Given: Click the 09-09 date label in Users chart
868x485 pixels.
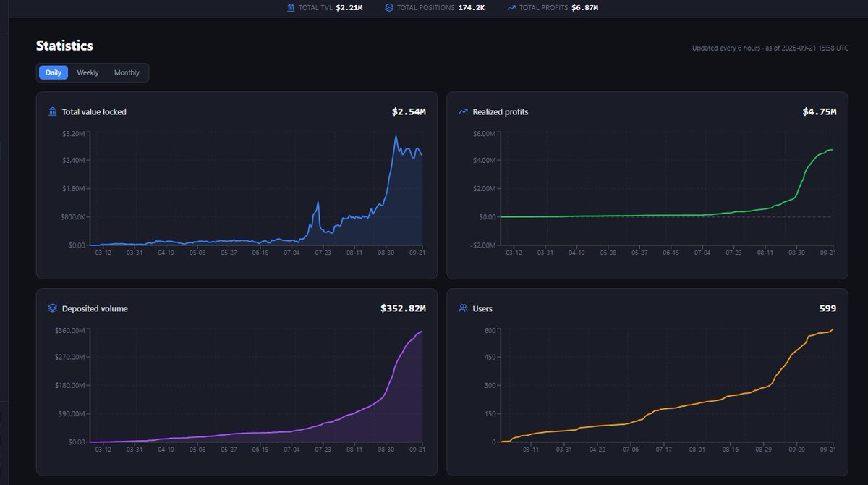Looking at the screenshot, I should 796,450.
